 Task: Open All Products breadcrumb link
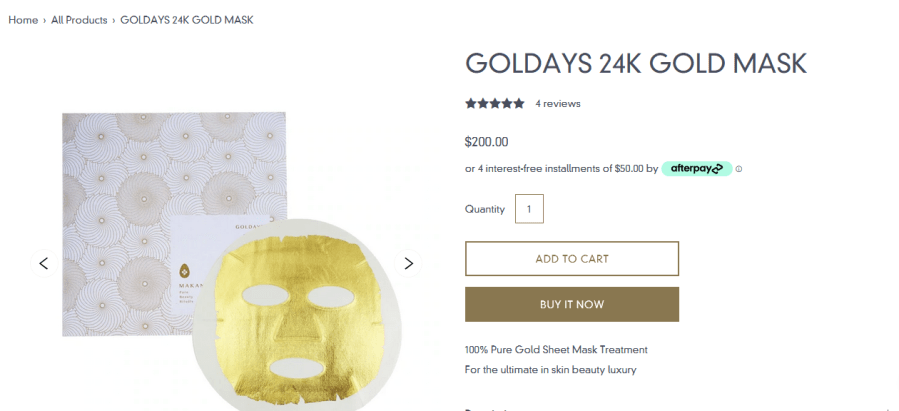pyautogui.click(x=79, y=20)
